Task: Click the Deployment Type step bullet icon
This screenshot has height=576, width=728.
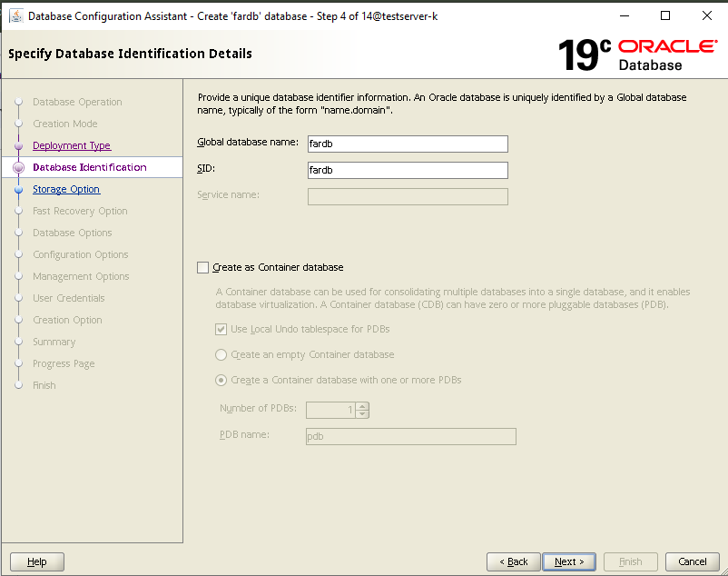Action: tap(18, 146)
